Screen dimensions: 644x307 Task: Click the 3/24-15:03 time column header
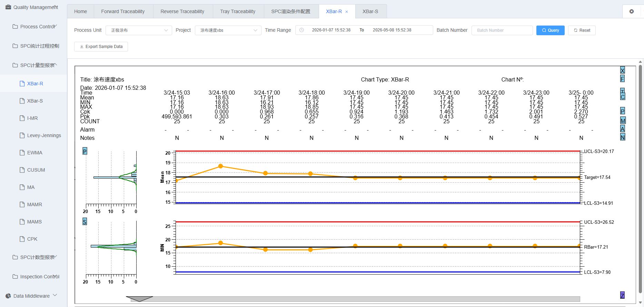click(177, 93)
